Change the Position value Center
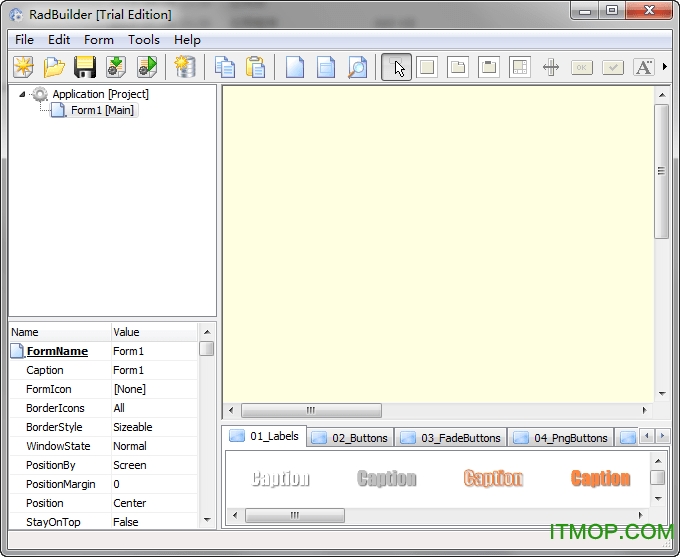The height and width of the screenshot is (557, 680). pyautogui.click(x=154, y=503)
